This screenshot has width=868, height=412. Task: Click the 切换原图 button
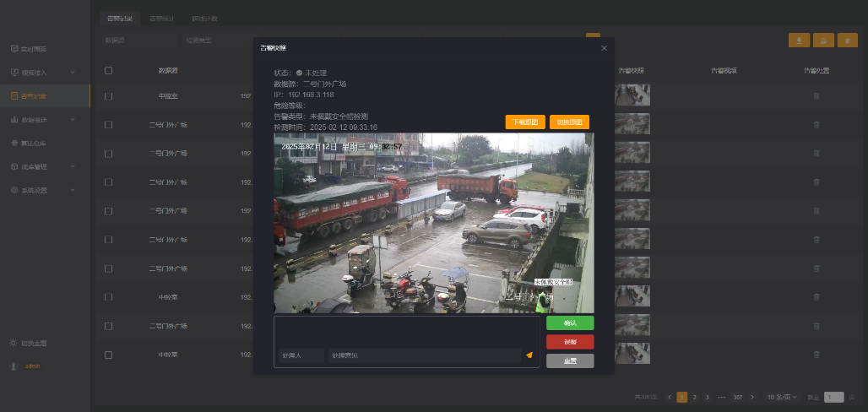pos(570,122)
